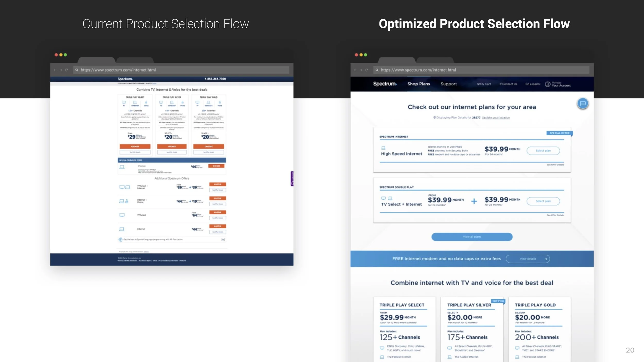Click the Your Account profile icon

click(x=548, y=84)
